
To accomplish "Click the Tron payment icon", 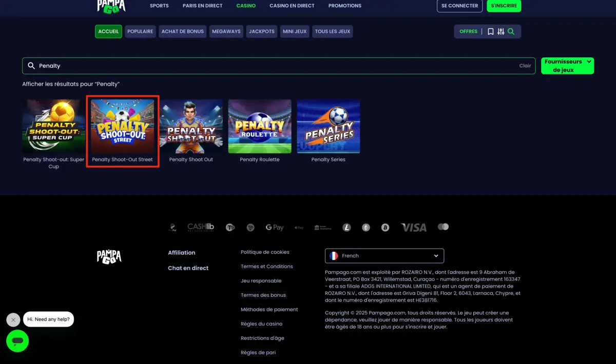I will 251,227.
